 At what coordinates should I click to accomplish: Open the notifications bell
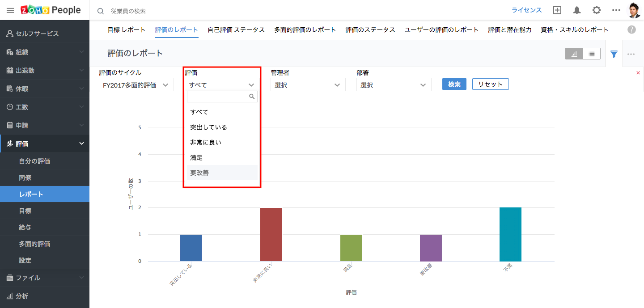click(577, 10)
